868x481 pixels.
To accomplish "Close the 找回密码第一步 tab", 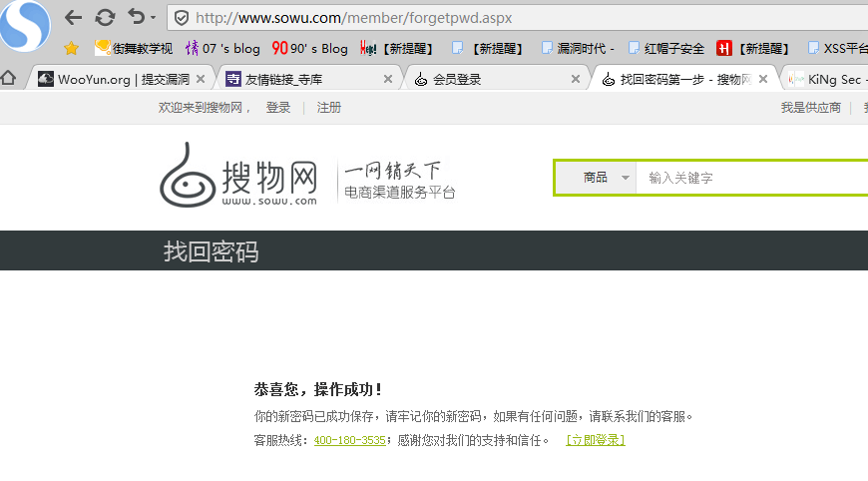I will click(x=763, y=79).
